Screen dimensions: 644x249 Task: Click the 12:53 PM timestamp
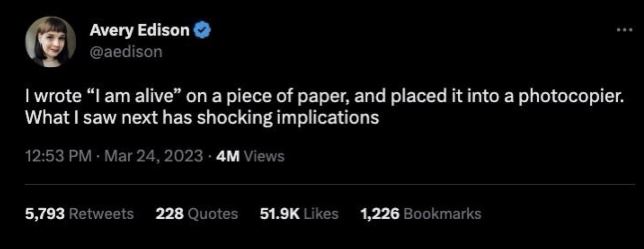[58, 156]
